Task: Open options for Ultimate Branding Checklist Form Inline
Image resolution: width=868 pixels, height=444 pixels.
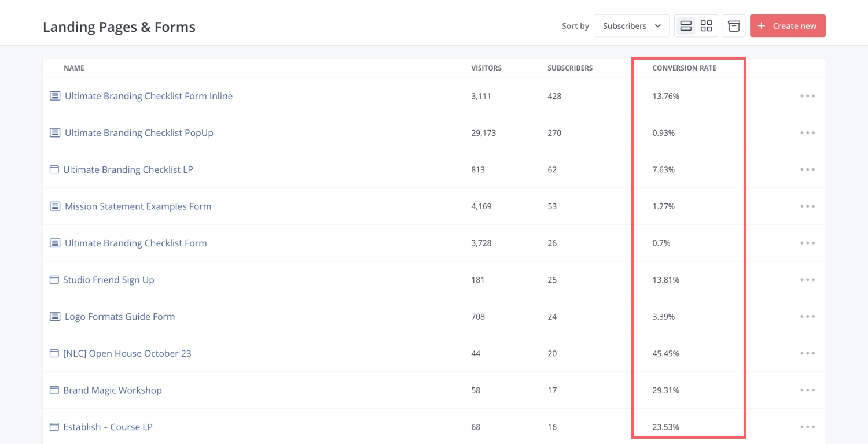Action: point(807,96)
